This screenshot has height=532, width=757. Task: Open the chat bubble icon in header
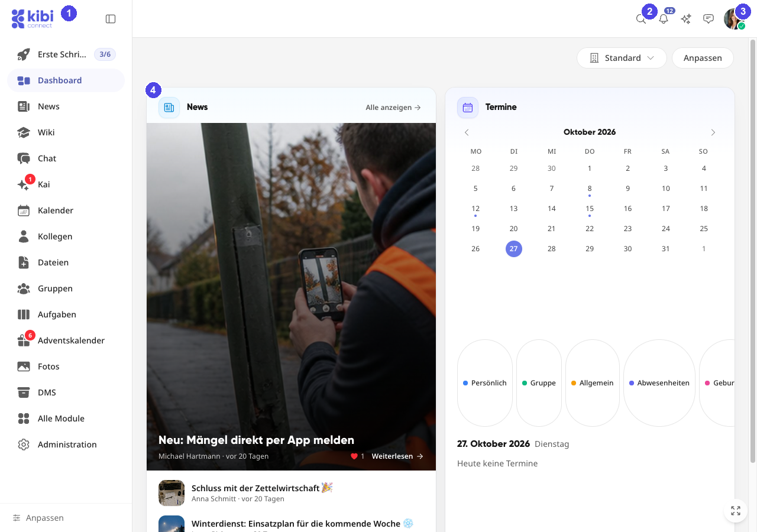click(x=709, y=19)
